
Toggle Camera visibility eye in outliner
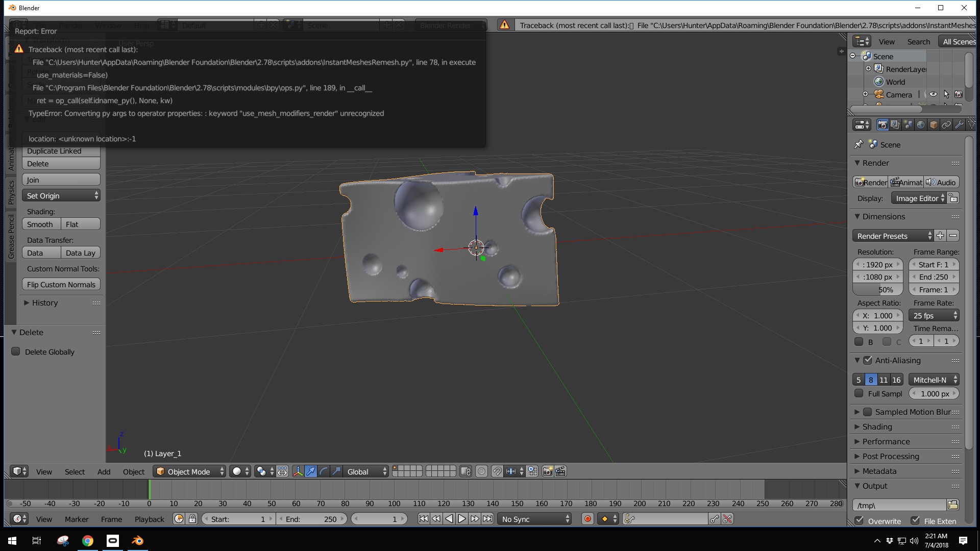point(933,94)
